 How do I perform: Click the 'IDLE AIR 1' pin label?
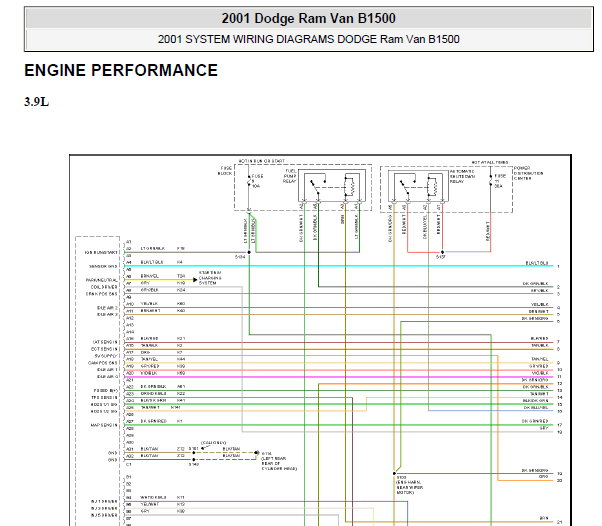click(107, 370)
